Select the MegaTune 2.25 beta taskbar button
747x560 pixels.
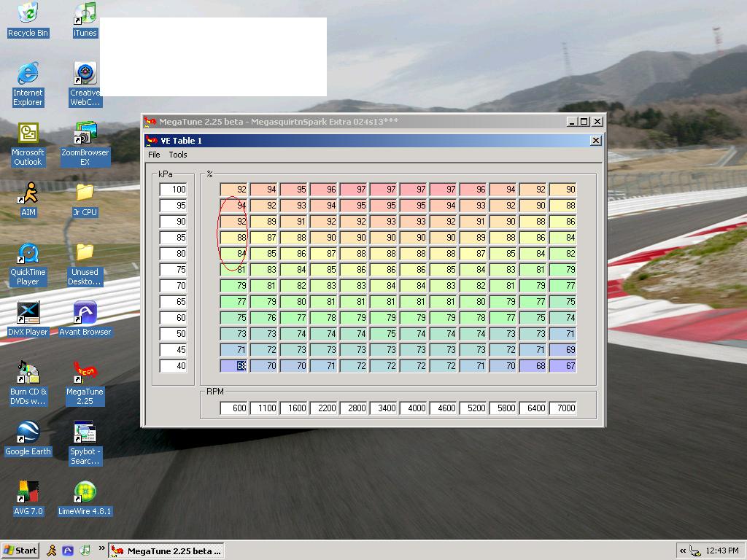[x=165, y=551]
